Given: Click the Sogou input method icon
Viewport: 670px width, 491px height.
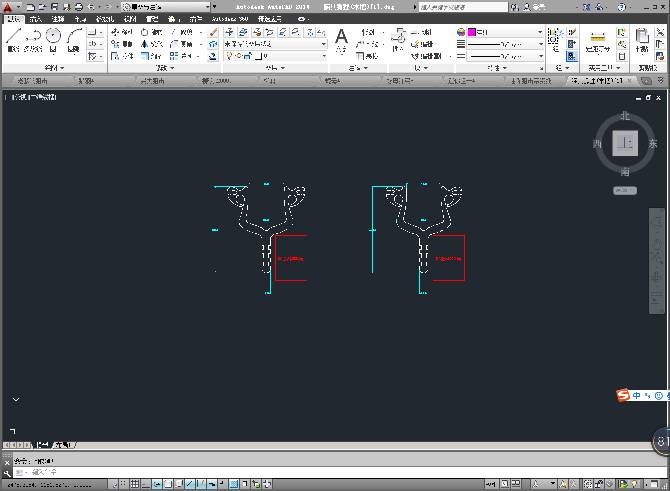Looking at the screenshot, I should 623,396.
